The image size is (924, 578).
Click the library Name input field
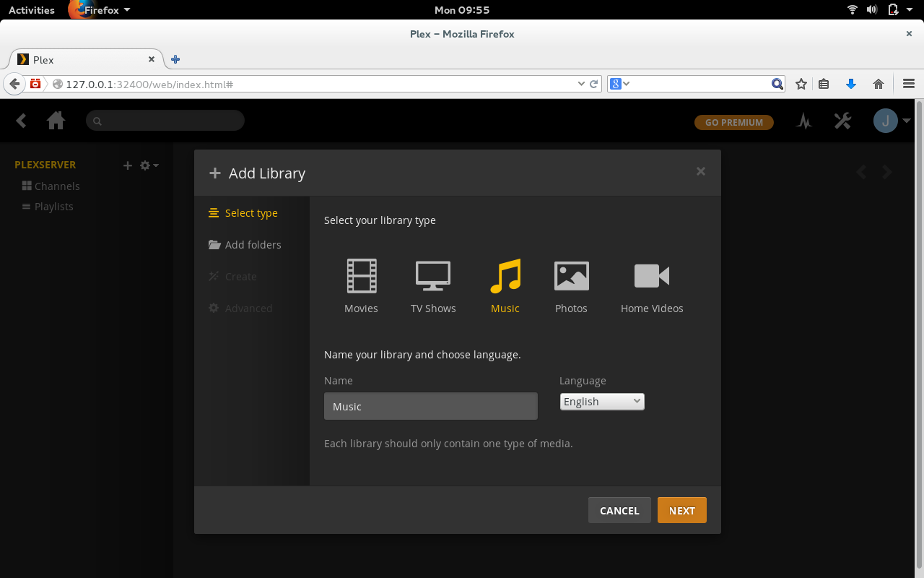pyautogui.click(x=431, y=406)
